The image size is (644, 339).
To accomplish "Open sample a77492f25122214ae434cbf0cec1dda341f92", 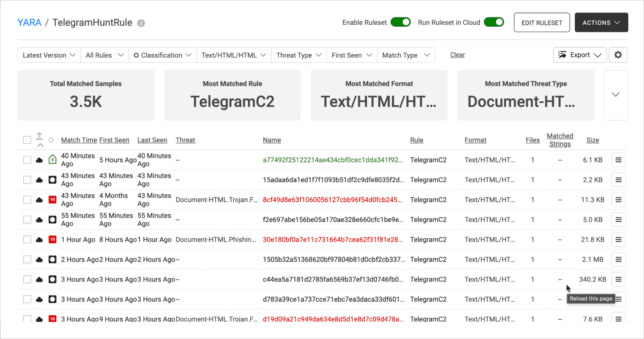I will click(x=332, y=160).
